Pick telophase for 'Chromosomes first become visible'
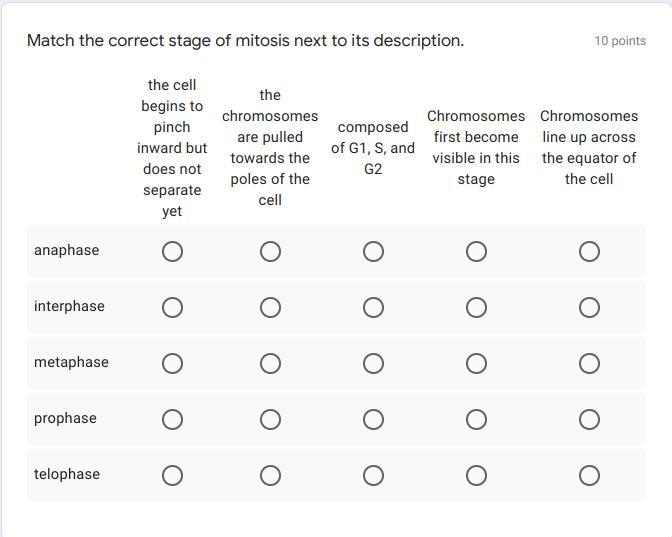Screen dimensions: 672x537 click(476, 475)
